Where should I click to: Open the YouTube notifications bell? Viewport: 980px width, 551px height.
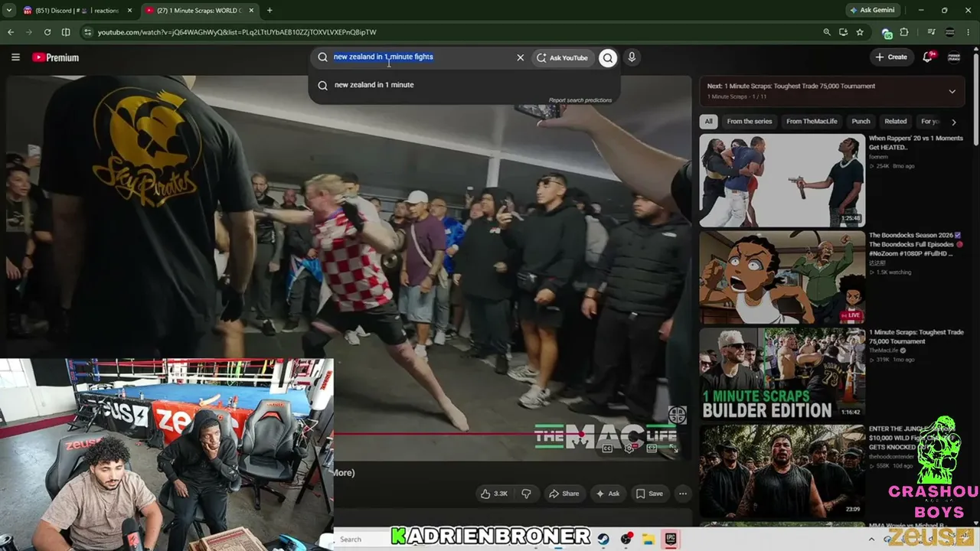[x=928, y=57]
